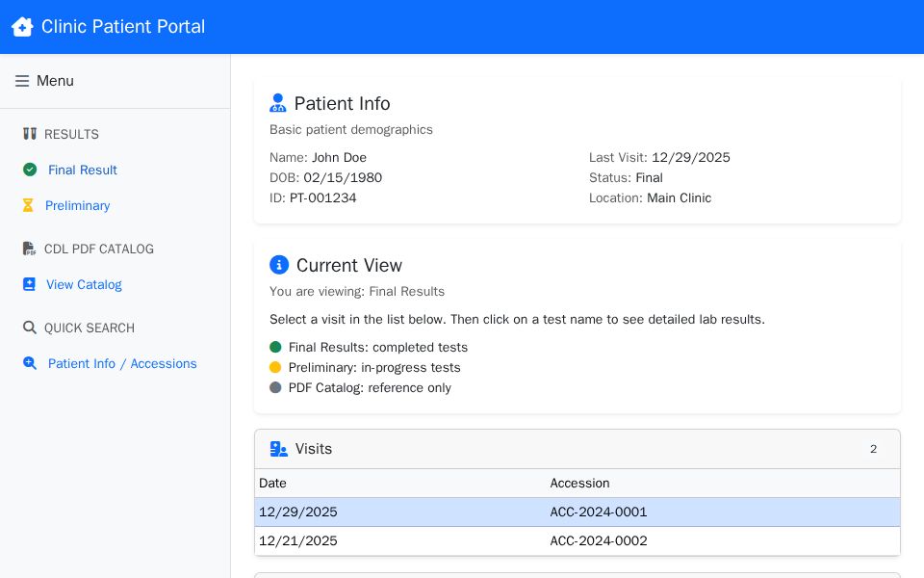Open the View Catalog book icon

(x=30, y=284)
